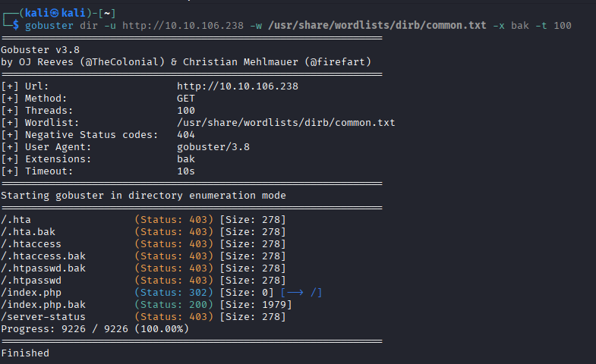Click the [+] marker beside Url
The width and height of the screenshot is (596, 364).
pos(10,86)
